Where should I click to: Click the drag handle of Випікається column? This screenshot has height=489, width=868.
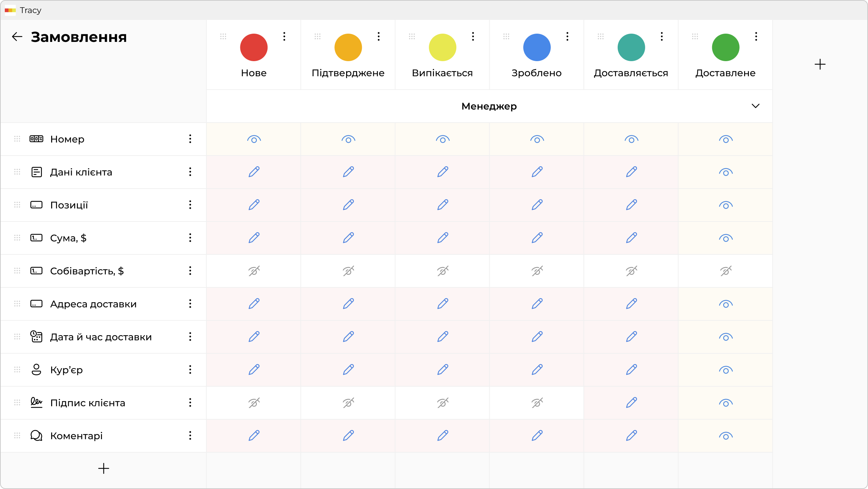click(412, 36)
